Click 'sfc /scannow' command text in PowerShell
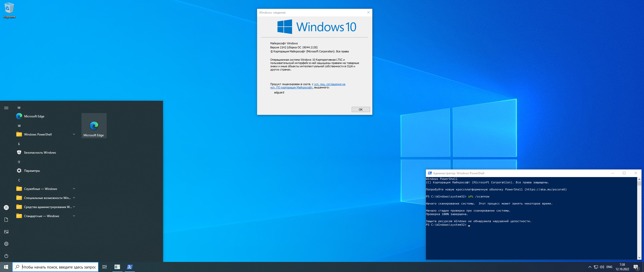The image size is (644, 272). point(478,196)
